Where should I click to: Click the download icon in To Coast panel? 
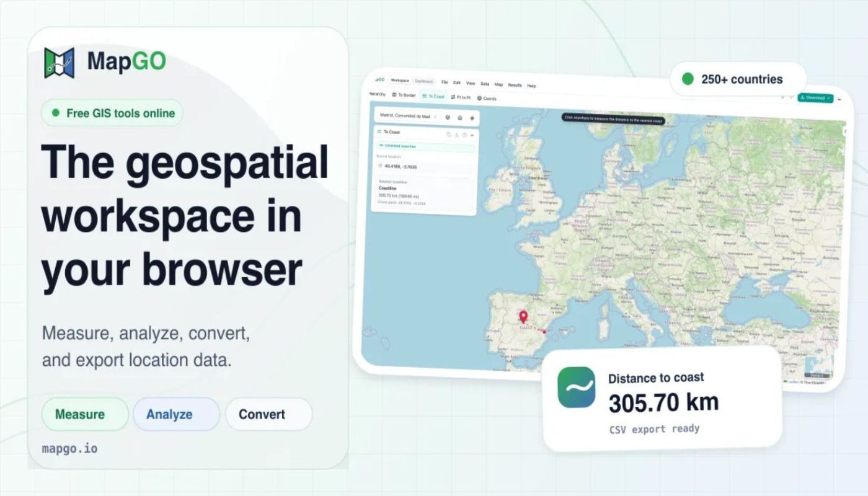click(x=456, y=135)
